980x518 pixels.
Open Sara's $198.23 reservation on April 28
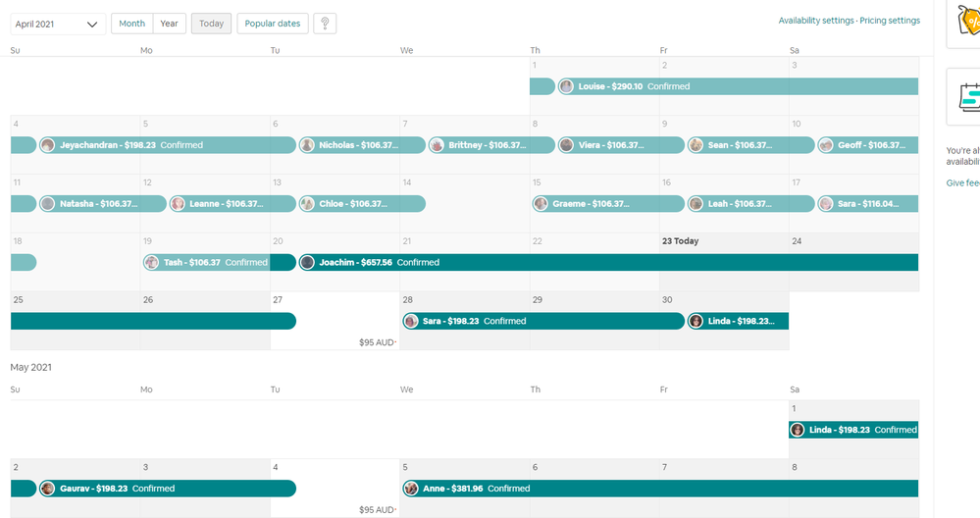[542, 321]
